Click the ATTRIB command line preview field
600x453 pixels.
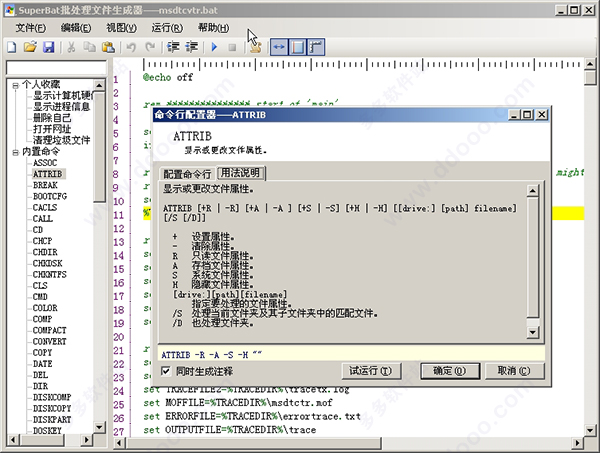pyautogui.click(x=351, y=355)
